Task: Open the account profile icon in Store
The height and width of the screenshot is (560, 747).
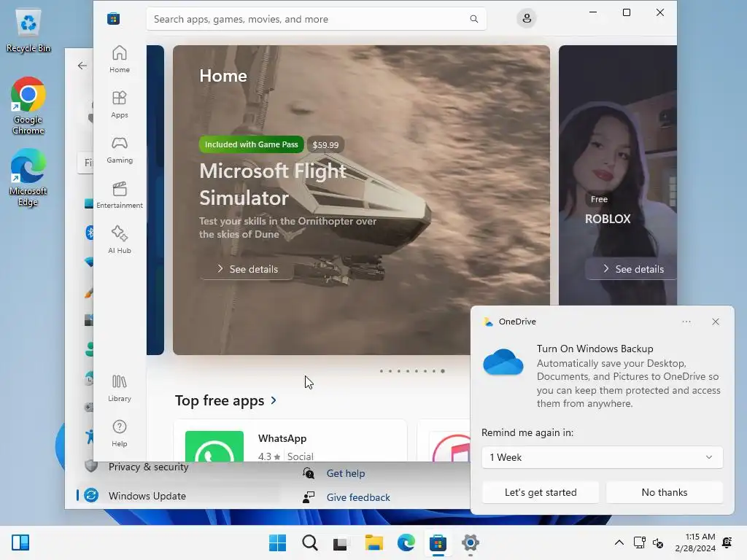Action: pyautogui.click(x=527, y=18)
